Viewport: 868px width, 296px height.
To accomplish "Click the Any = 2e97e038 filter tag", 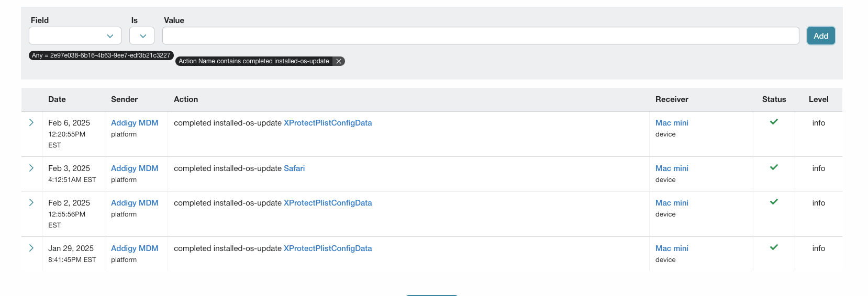I will 101,55.
